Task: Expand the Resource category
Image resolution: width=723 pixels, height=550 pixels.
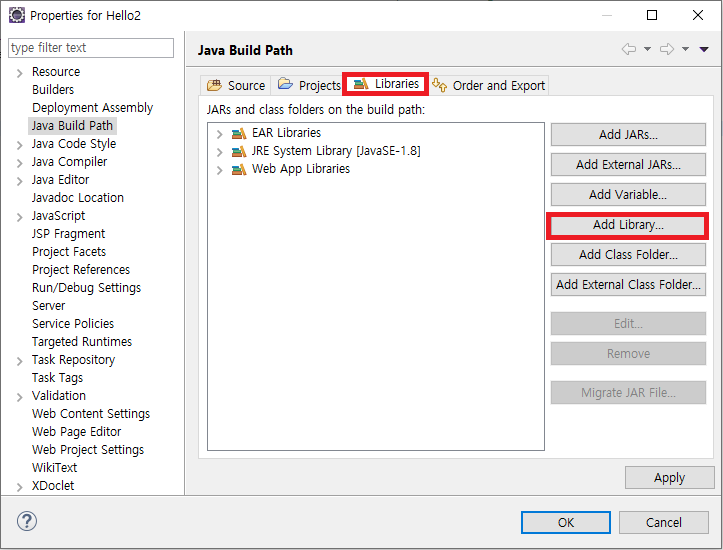Action: click(x=19, y=73)
